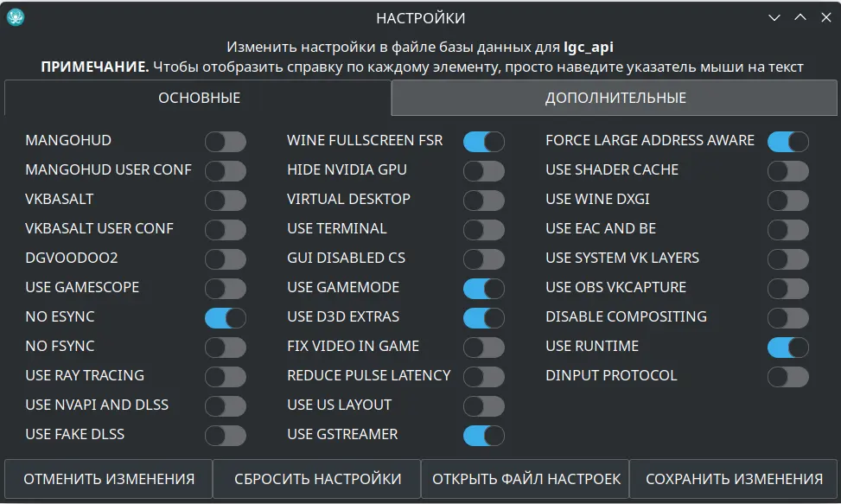Viewport: 841px width, 504px height.
Task: Open settings file via ОТКРЫТЬ ФАЙЛ НАСТРОЕК
Action: tap(526, 479)
